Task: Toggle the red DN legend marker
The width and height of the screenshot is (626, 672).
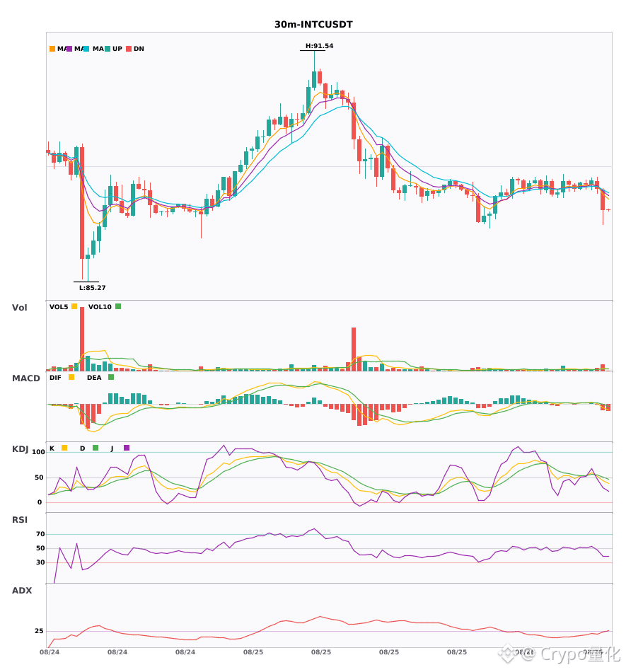Action: 129,49
